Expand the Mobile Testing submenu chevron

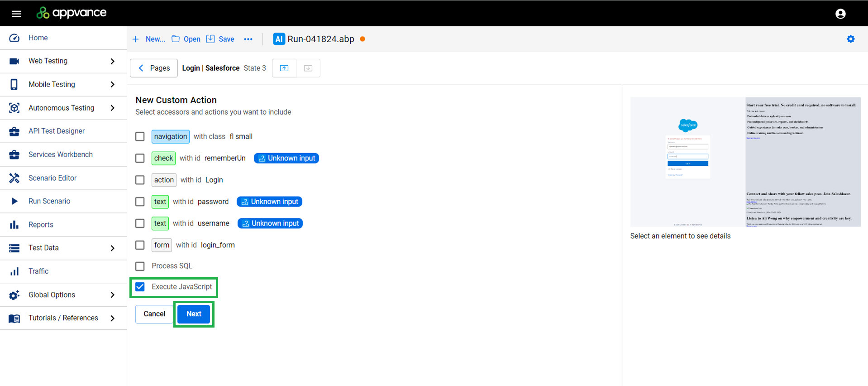[x=113, y=84]
